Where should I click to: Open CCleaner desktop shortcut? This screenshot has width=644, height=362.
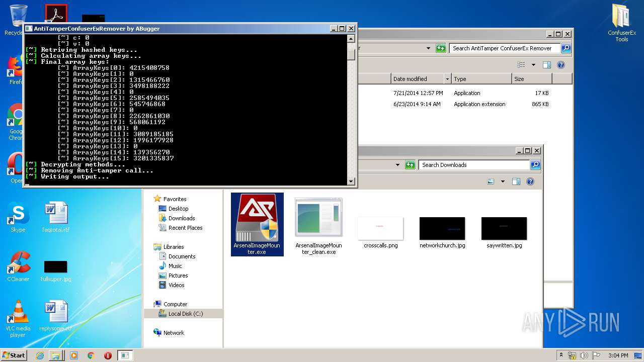tap(18, 266)
